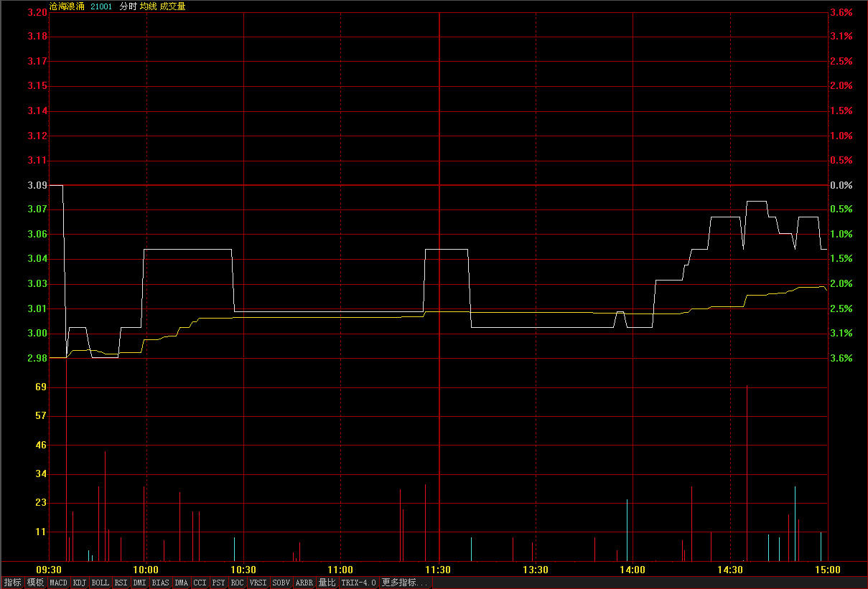Select the RSI indicator tab

pos(121,583)
